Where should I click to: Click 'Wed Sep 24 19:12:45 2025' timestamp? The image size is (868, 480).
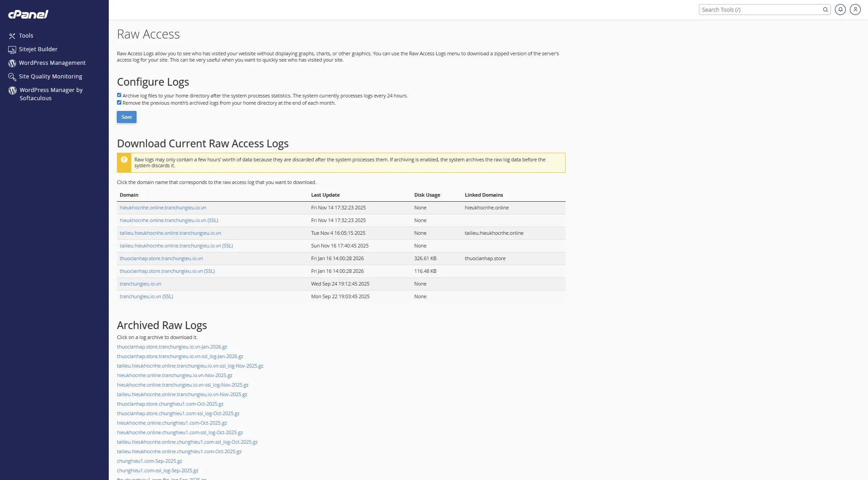(340, 284)
